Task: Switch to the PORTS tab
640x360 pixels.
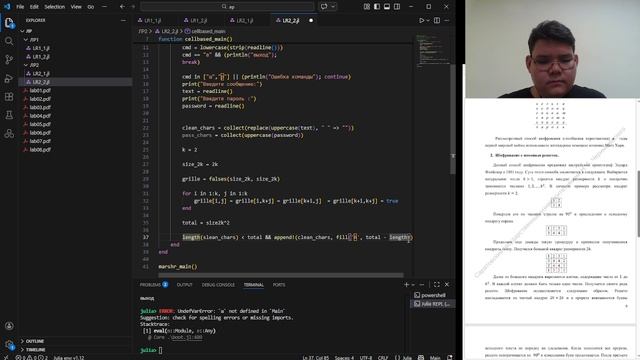Action: click(x=279, y=284)
